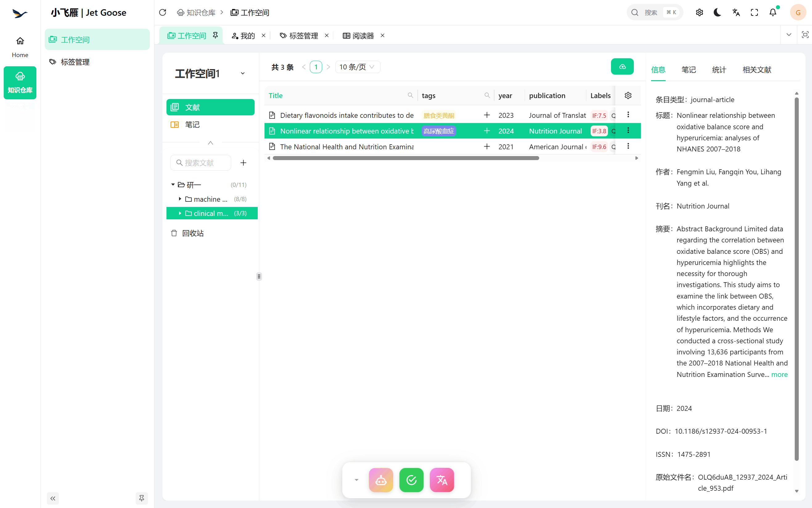
Task: Toggle pin on 工作空间 tab
Action: 215,35
